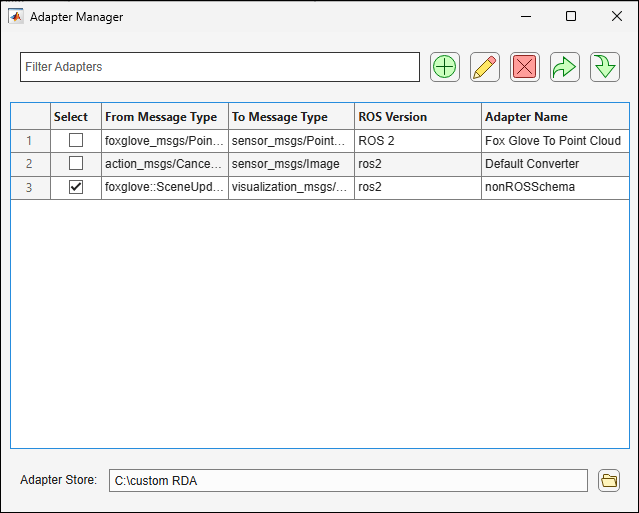
Task: Click the ROS Version column header
Action: click(x=418, y=117)
